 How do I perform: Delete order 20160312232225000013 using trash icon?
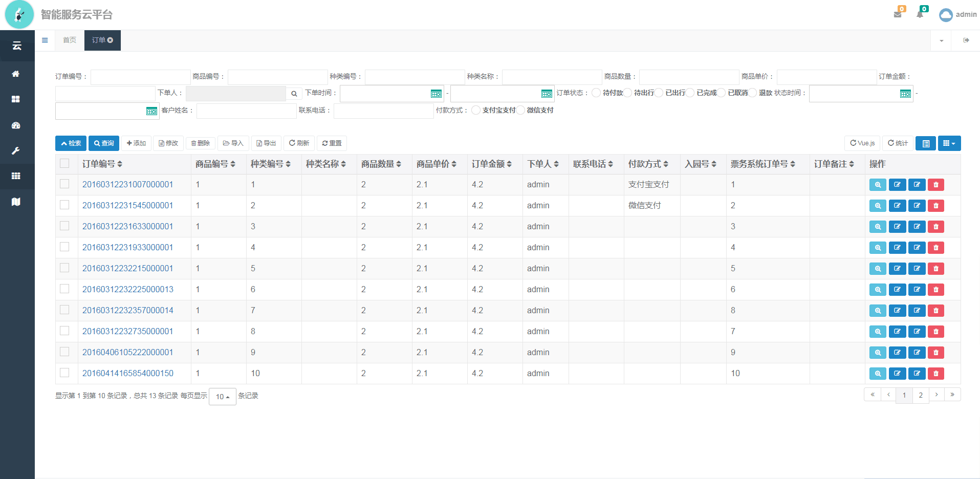pyautogui.click(x=936, y=290)
